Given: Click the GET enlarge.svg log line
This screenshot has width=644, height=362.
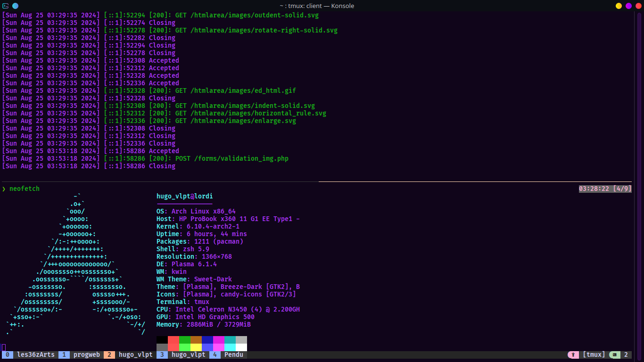Looking at the screenshot, I should [x=149, y=121].
